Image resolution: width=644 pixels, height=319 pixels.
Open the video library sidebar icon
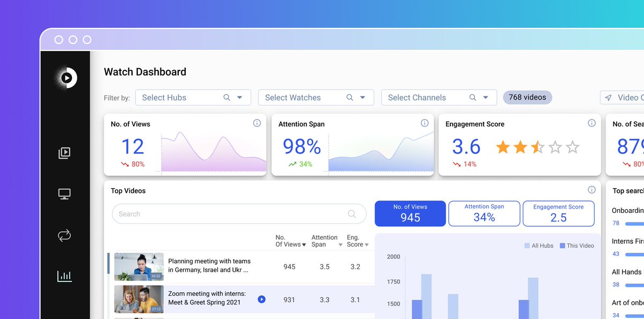[x=64, y=153]
